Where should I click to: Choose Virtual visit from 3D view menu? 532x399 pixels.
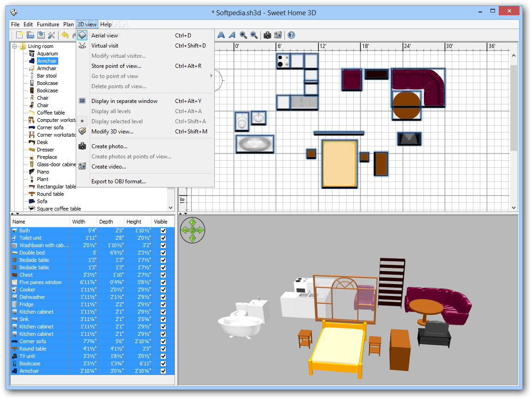pos(145,45)
